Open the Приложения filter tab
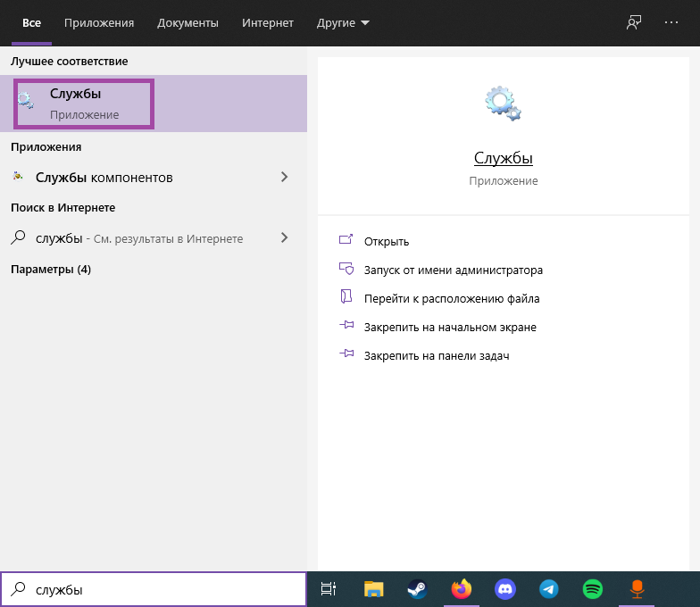 (x=99, y=23)
